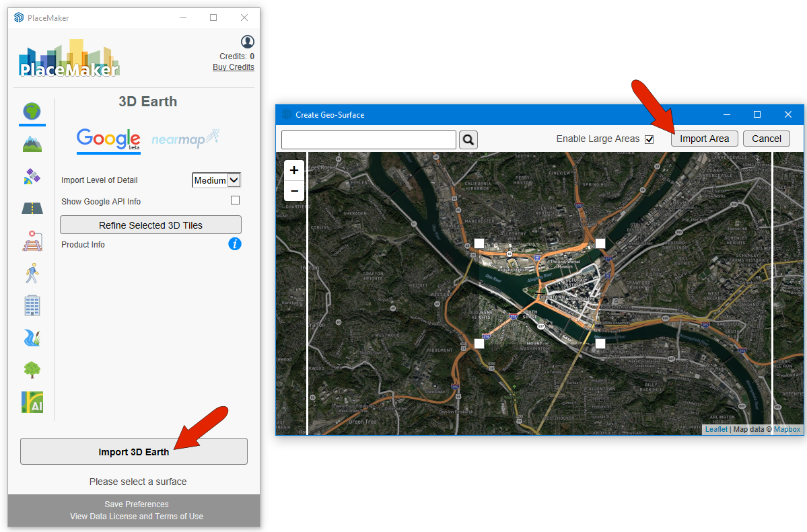Screen dimensions: 807x532
Task: Toggle Enable Large Areas checkbox
Action: (x=650, y=139)
